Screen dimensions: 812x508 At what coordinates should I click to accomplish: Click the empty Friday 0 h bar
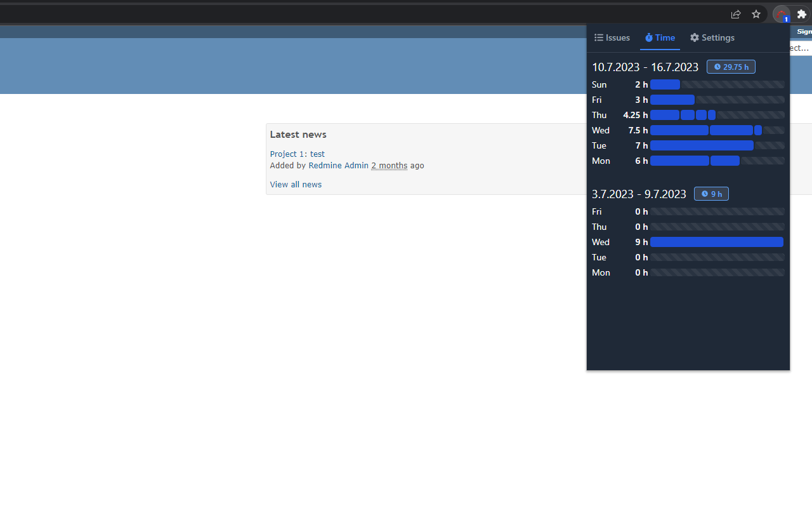717,211
